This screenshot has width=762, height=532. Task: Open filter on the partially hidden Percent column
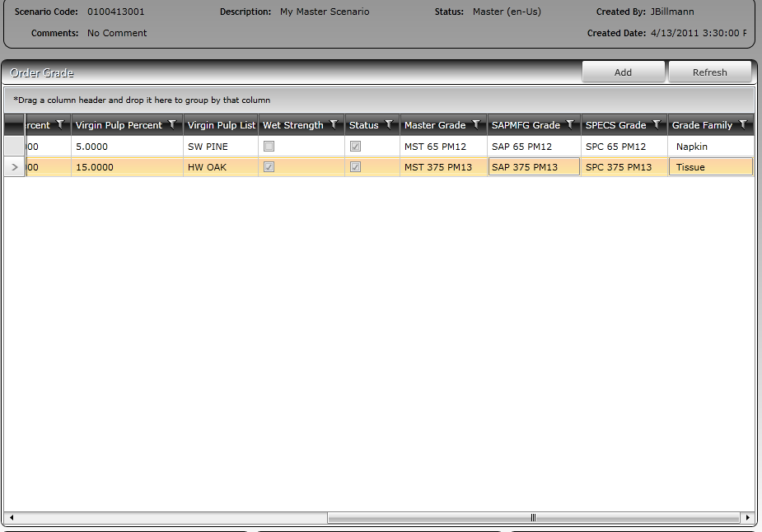pyautogui.click(x=60, y=125)
